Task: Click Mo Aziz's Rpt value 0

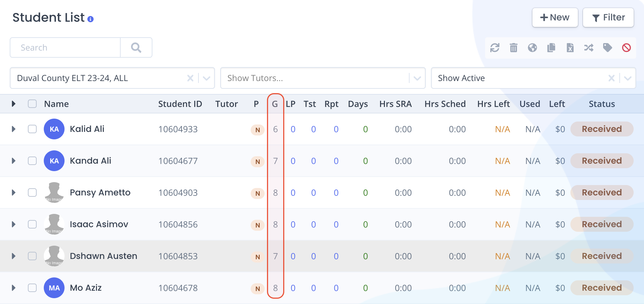Action: pos(336,288)
